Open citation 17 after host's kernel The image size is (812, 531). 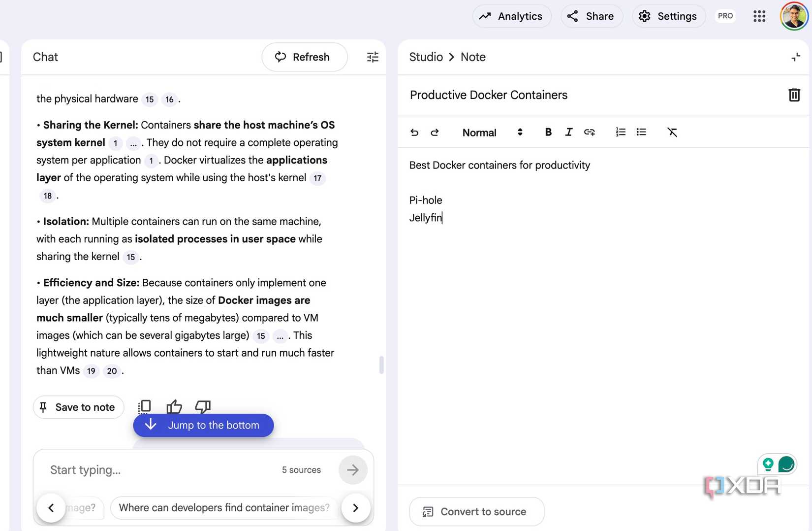point(318,178)
